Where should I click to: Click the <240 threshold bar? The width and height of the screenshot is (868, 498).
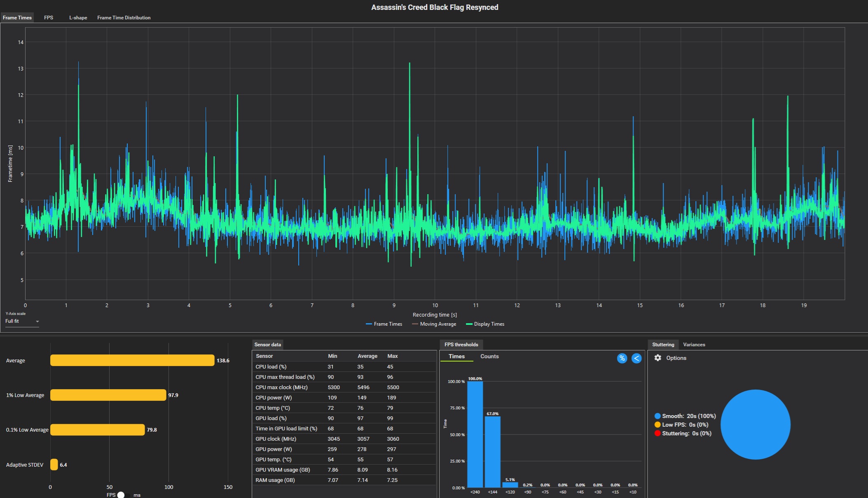pos(475,435)
